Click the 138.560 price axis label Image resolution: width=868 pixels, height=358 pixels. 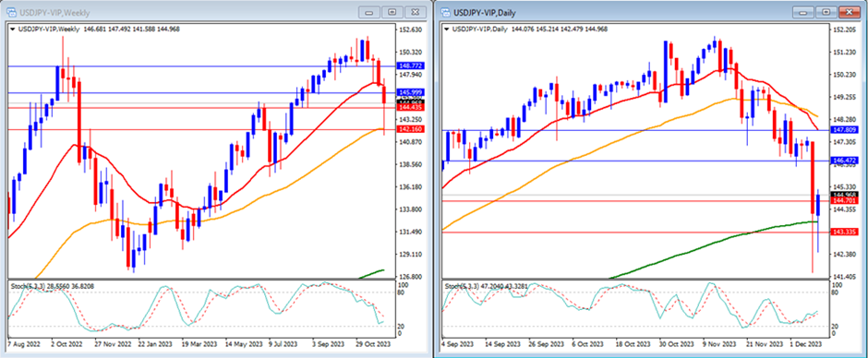pos(410,164)
